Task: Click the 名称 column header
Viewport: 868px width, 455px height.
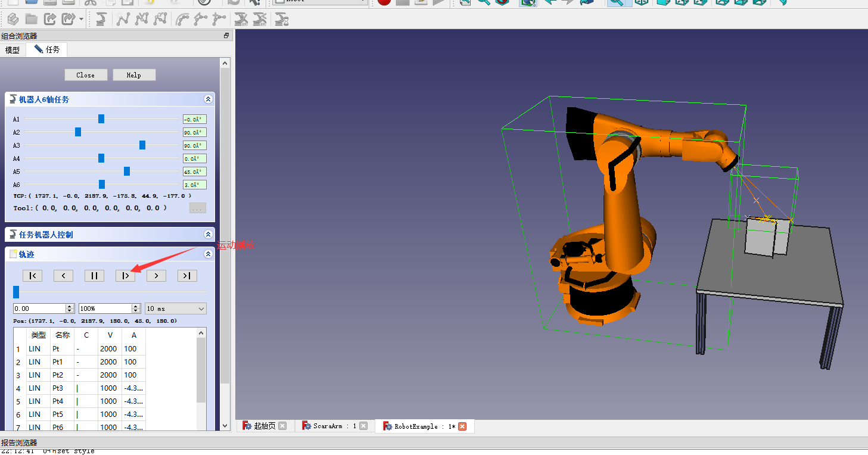Action: coord(63,335)
